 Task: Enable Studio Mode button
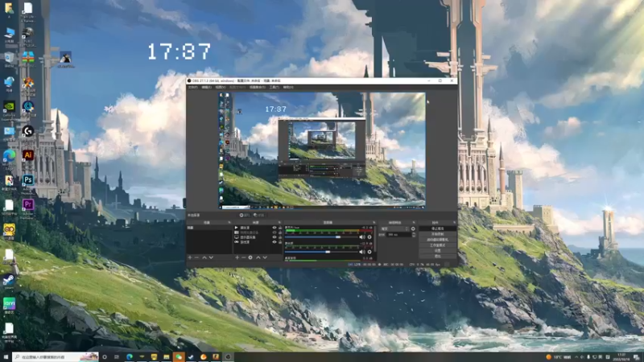coord(438,245)
